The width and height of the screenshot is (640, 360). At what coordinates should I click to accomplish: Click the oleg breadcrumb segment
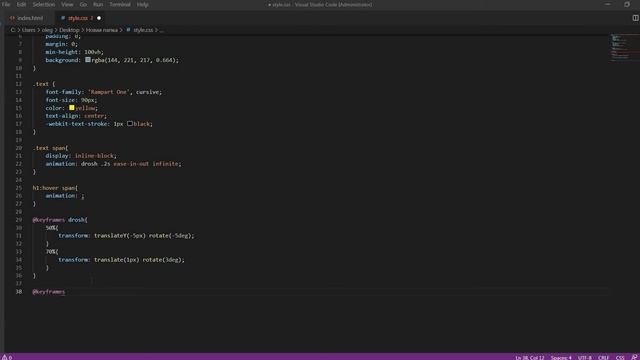(47, 30)
